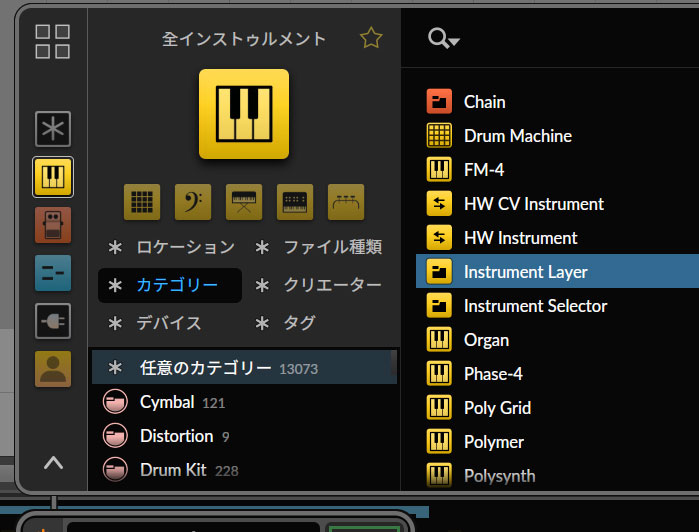Select the yellow piano Instruments source in sidebar

(53, 177)
